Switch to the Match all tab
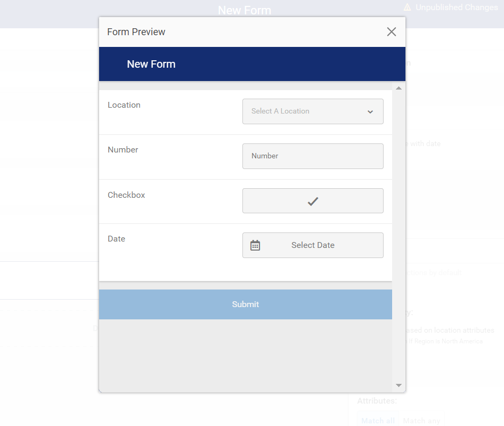The image size is (504, 426). click(377, 420)
